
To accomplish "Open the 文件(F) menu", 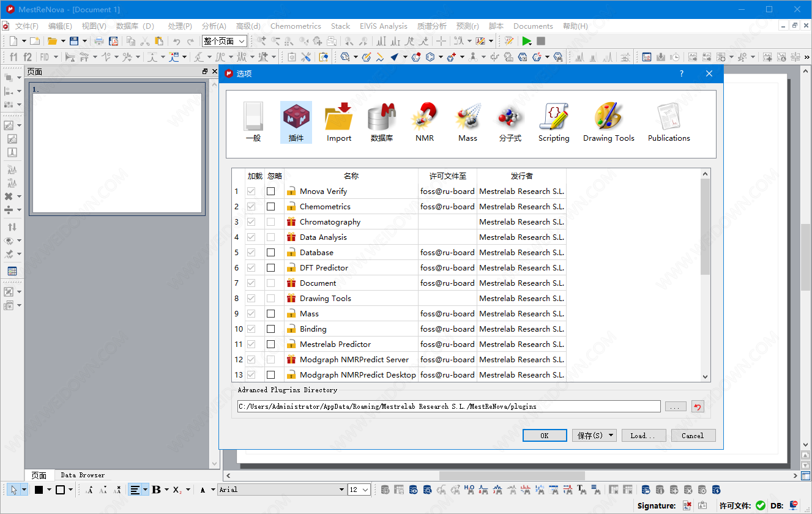I will point(27,26).
